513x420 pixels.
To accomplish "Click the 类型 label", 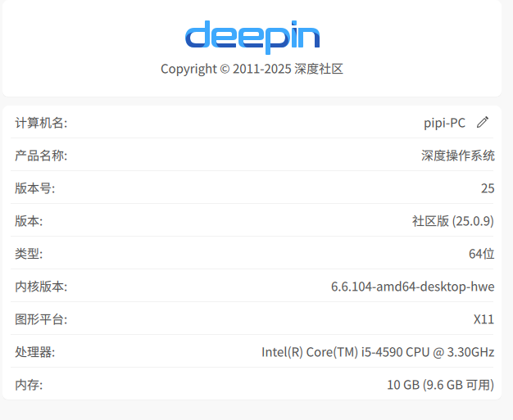I will tap(29, 254).
